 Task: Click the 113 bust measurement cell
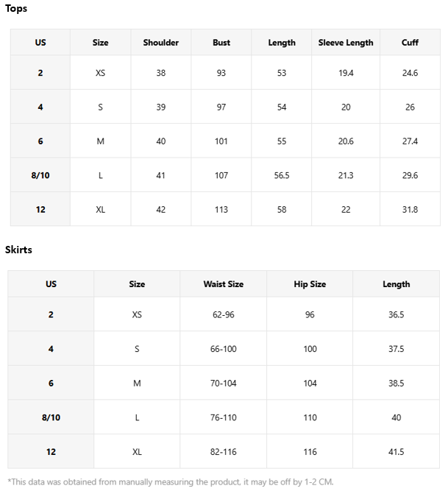pyautogui.click(x=221, y=210)
